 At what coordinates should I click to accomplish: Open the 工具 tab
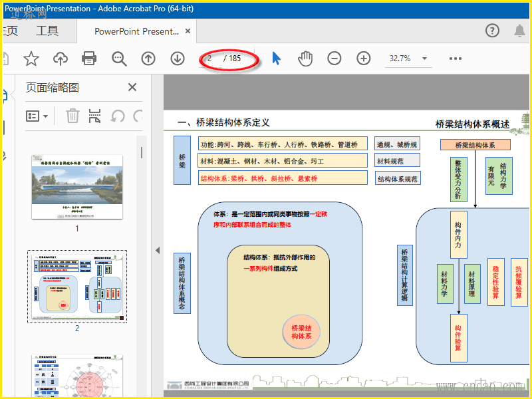[47, 31]
